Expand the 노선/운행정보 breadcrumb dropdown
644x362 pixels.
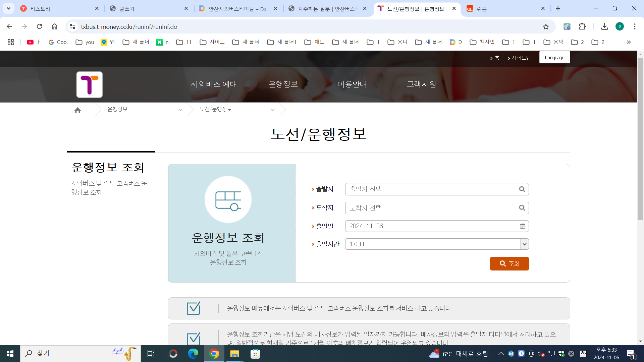(273, 110)
